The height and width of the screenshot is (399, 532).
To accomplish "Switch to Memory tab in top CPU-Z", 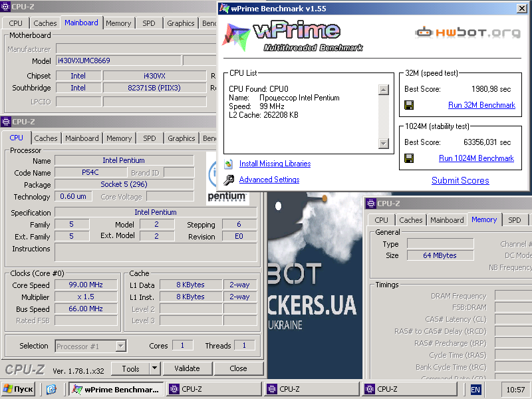I will pyautogui.click(x=118, y=23).
